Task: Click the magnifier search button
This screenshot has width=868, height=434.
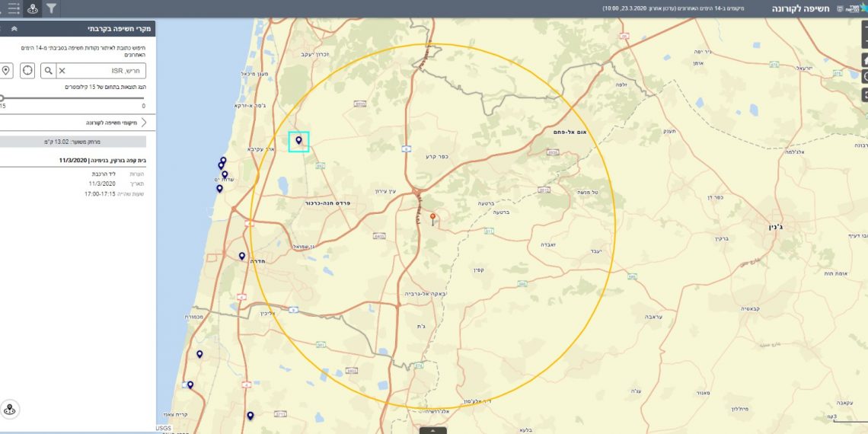Action: (x=49, y=71)
